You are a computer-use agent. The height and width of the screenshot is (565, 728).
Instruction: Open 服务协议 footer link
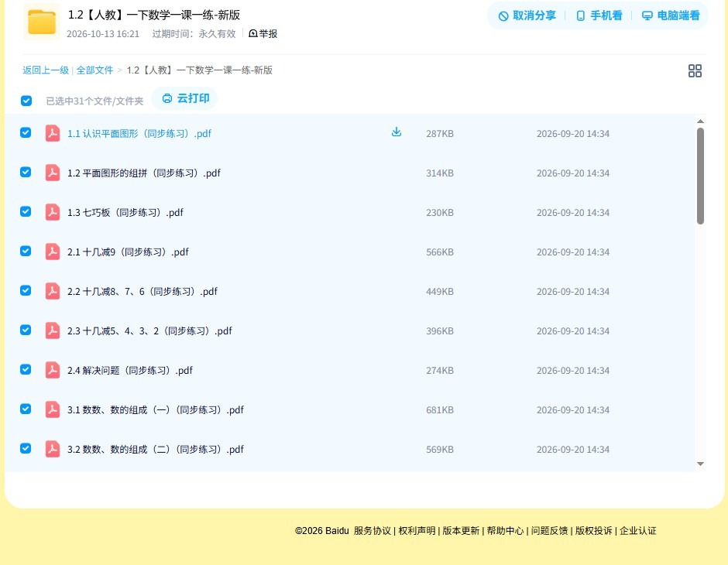point(373,531)
